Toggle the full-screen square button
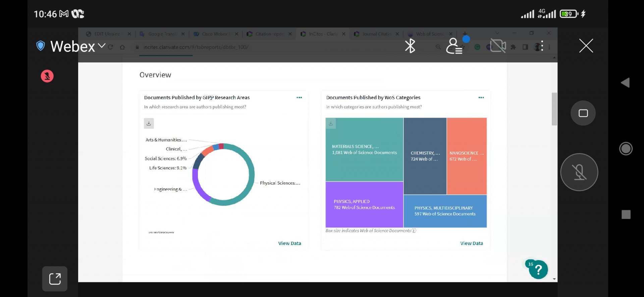Screen dimensions: 644x297 [x=583, y=113]
